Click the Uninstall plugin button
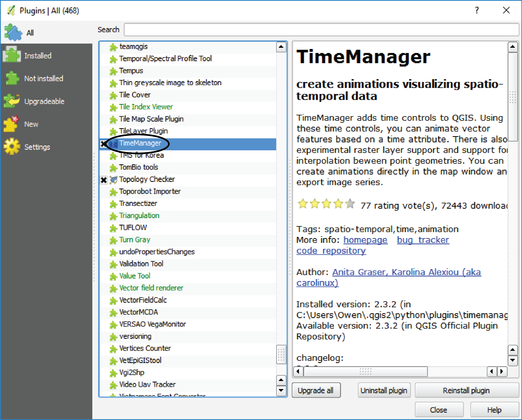This screenshot has width=522, height=420. pos(384,390)
